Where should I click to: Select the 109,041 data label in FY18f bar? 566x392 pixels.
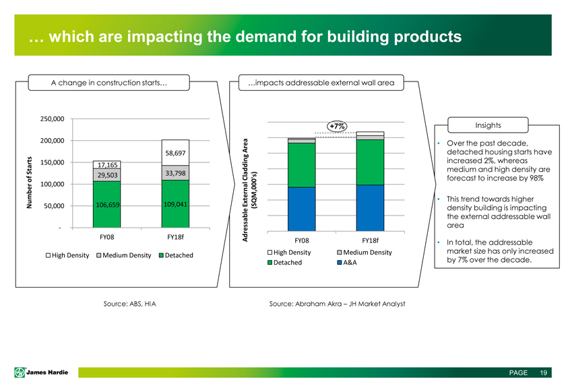(x=175, y=204)
